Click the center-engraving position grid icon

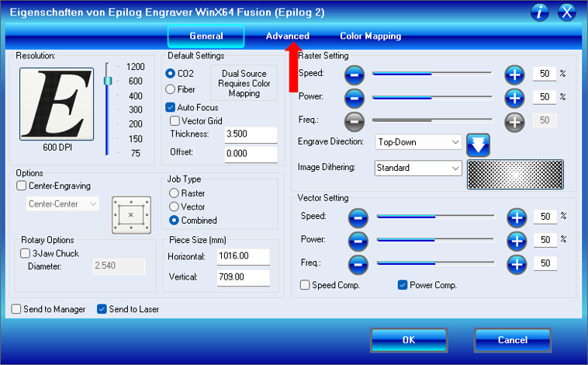pyautogui.click(x=130, y=212)
